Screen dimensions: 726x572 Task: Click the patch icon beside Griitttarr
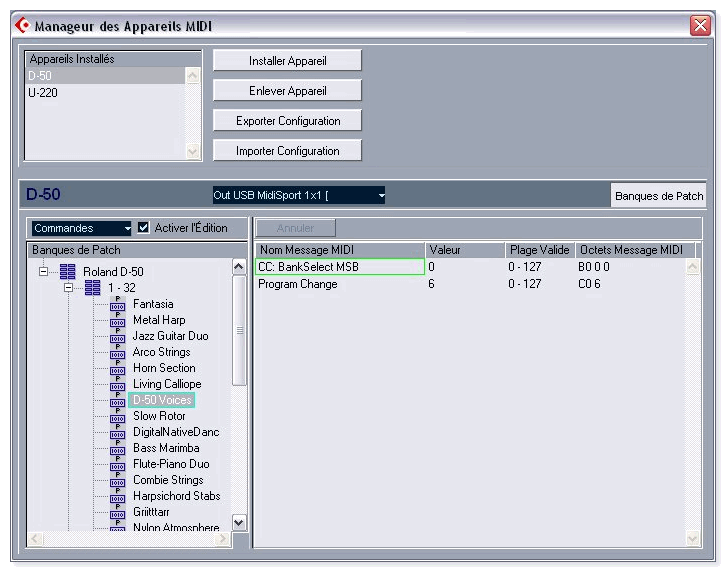pyautogui.click(x=118, y=512)
